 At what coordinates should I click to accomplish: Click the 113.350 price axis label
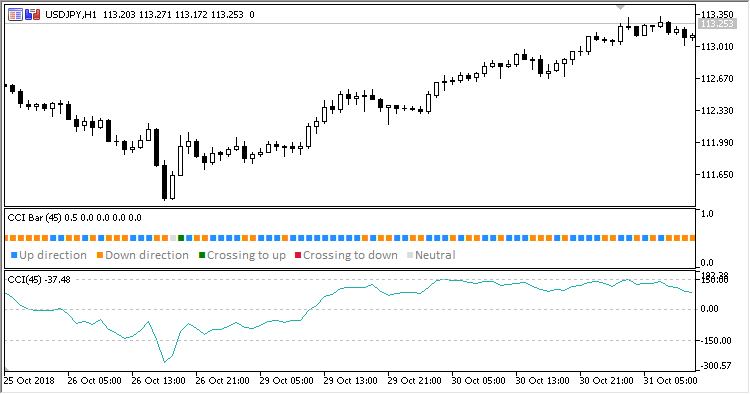click(x=717, y=15)
